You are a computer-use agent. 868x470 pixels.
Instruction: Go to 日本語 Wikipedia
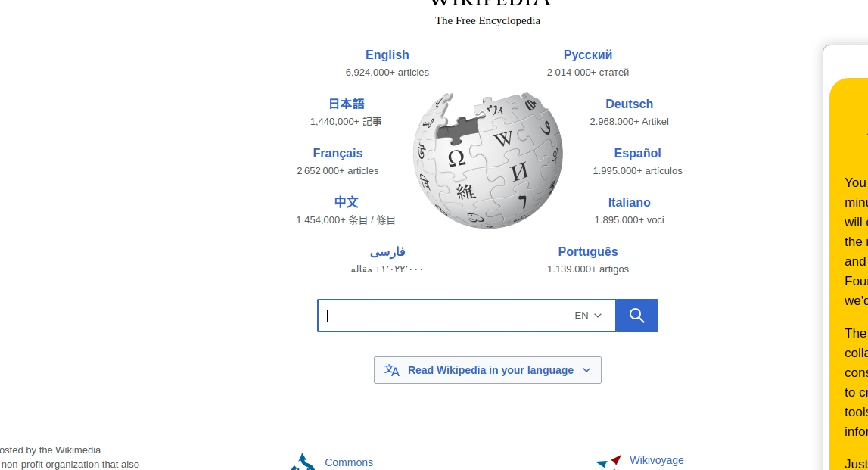(347, 104)
